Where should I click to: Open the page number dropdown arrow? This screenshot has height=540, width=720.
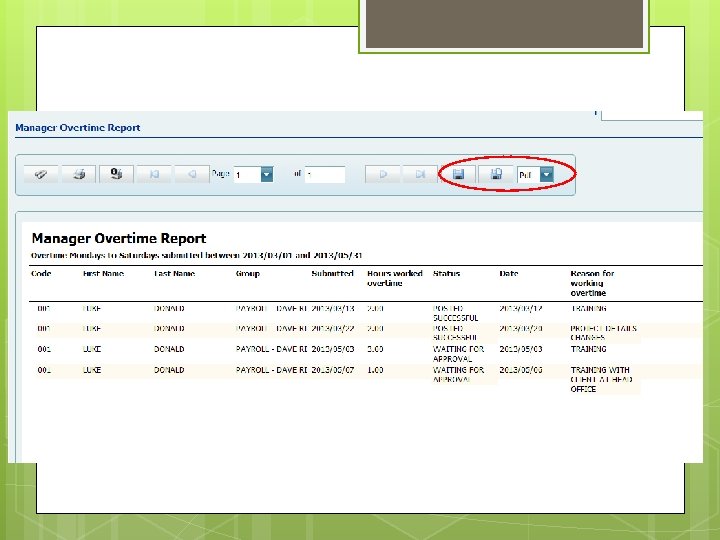point(267,174)
